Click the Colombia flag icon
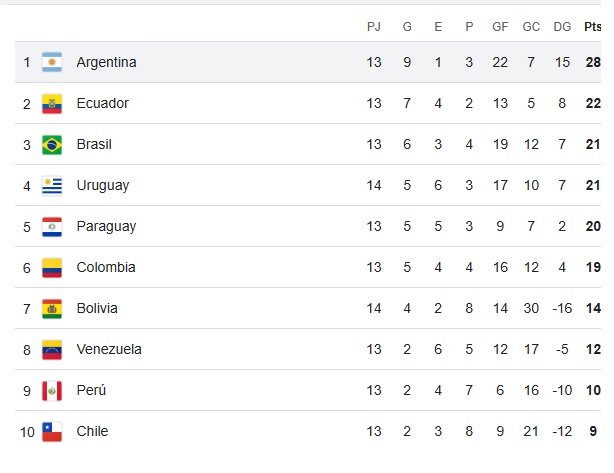 click(52, 267)
